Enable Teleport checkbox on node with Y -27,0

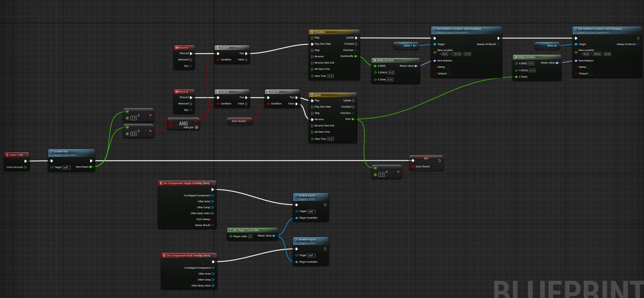[449, 74]
